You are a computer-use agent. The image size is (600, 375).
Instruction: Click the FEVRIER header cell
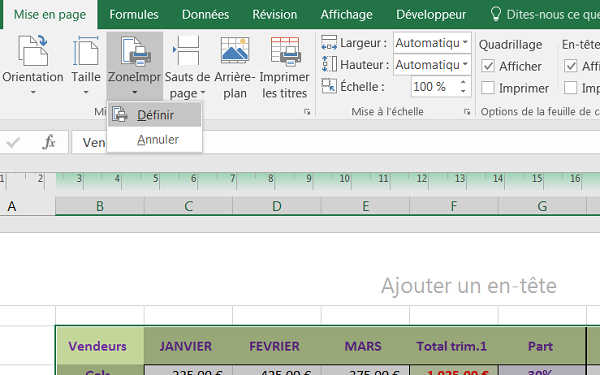point(277,346)
